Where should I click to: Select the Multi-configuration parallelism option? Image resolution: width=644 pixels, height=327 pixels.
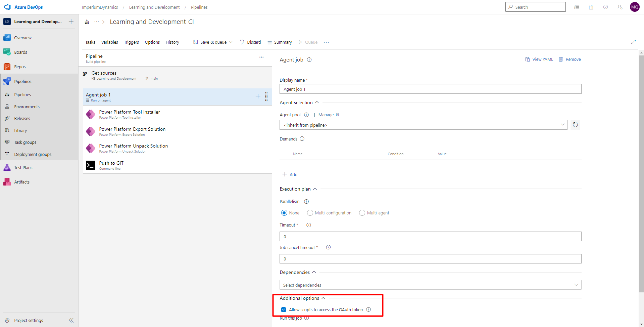[310, 212]
